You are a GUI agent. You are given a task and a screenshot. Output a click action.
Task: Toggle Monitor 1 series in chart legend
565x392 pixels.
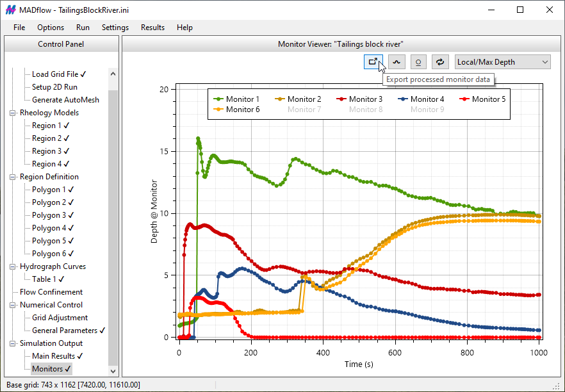pos(236,99)
